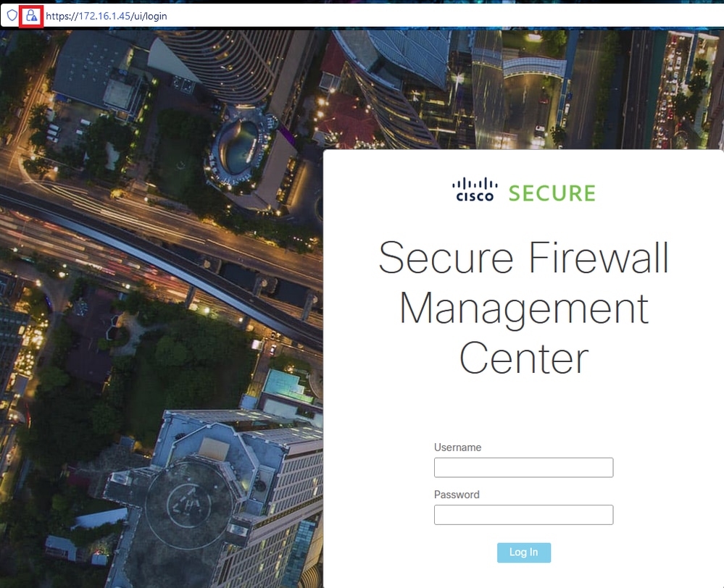724x588 pixels.
Task: Click into the Username field
Action: click(x=523, y=468)
